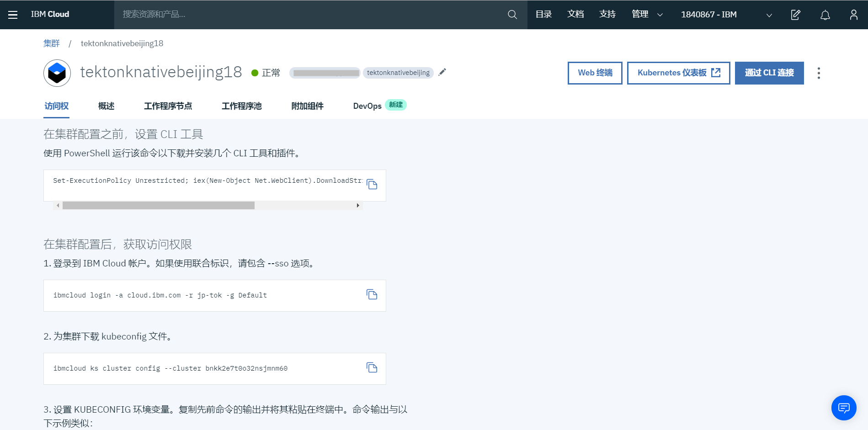
Task: Open the notifications bell
Action: tap(825, 15)
